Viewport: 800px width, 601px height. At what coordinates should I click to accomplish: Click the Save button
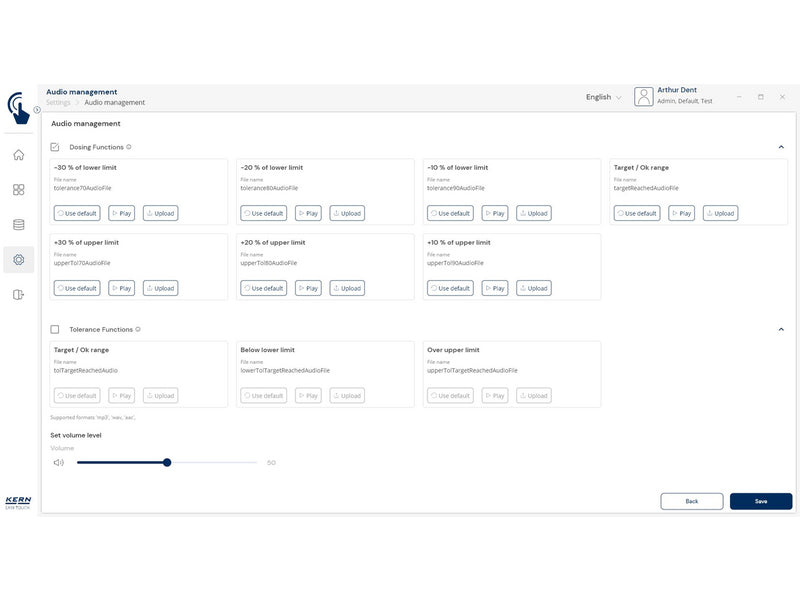pos(761,501)
